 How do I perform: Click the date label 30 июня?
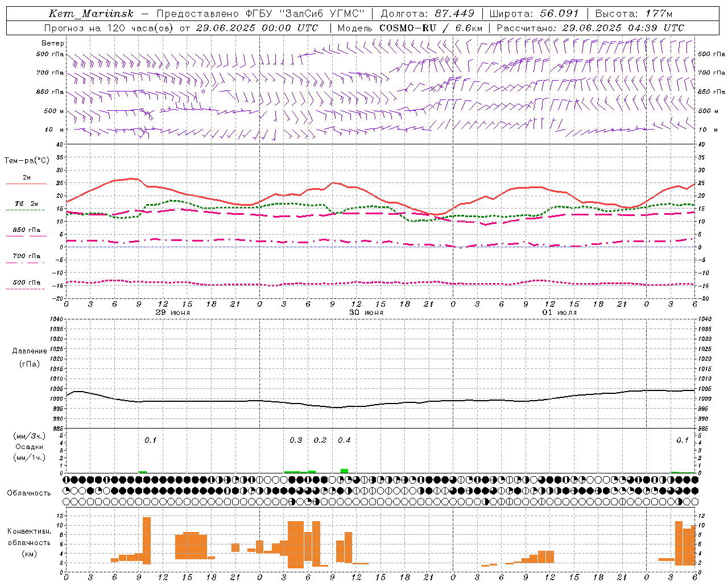(x=366, y=313)
